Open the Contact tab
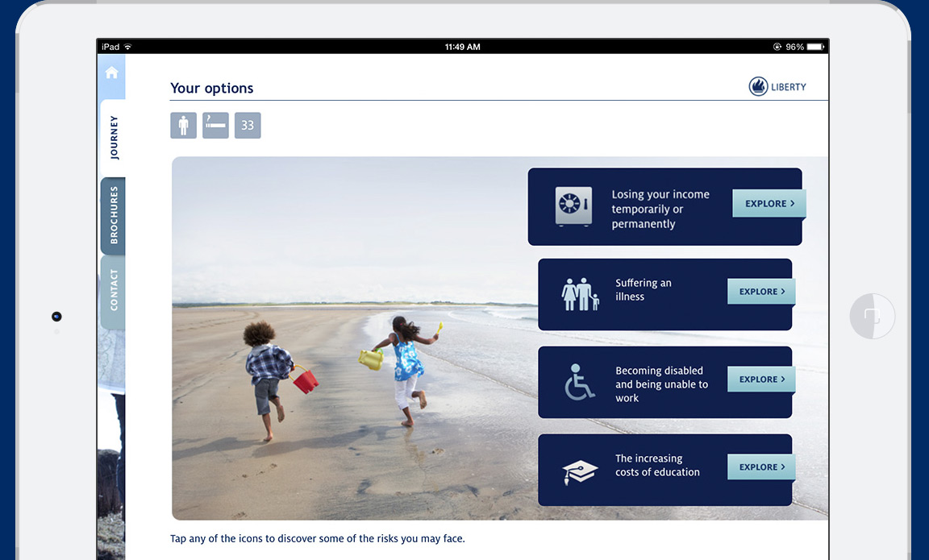 [x=113, y=290]
